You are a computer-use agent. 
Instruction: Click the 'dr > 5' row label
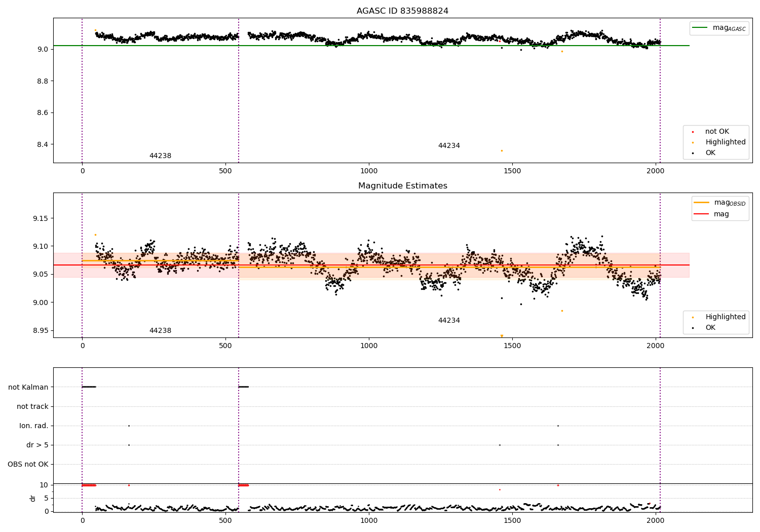click(37, 445)
